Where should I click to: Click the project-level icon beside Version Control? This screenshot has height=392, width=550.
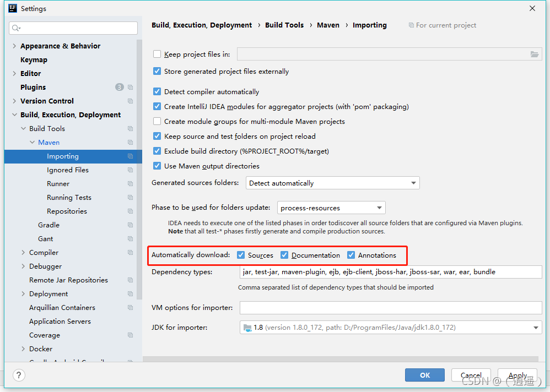point(131,101)
